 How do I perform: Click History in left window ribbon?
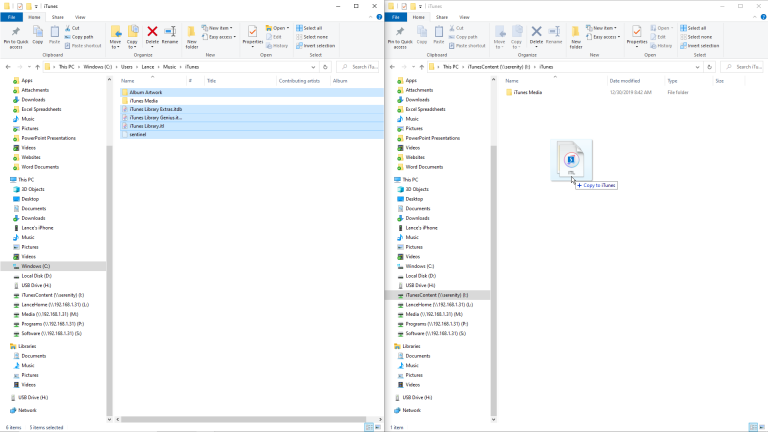[x=277, y=46]
